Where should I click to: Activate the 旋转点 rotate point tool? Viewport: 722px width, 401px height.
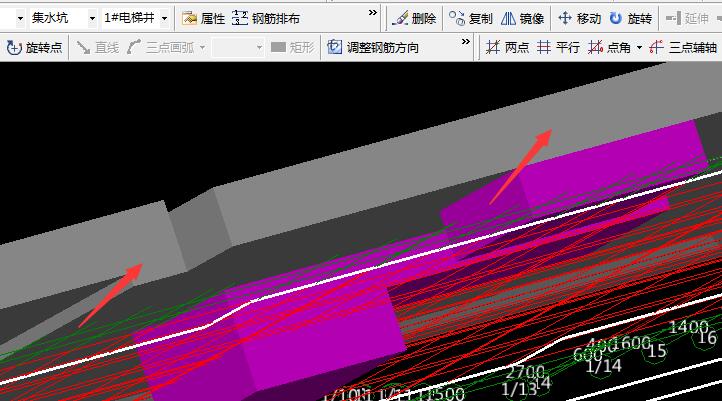[x=35, y=47]
